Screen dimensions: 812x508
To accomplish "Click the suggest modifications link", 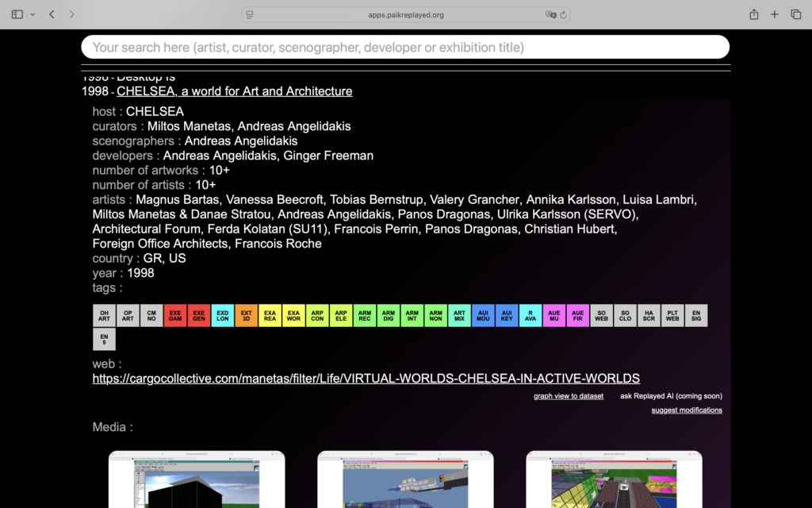I will 687,410.
